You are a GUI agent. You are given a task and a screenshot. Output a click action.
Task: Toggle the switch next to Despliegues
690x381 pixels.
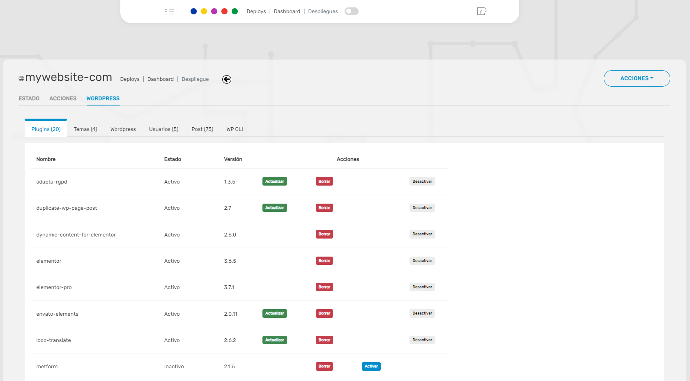352,11
